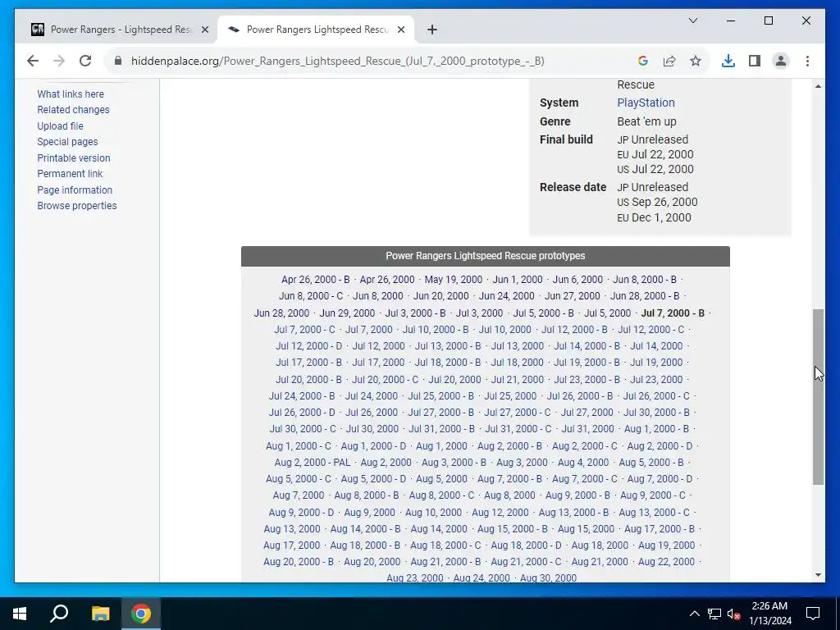
Task: Click the Chrome taskbar icon
Action: click(x=141, y=614)
